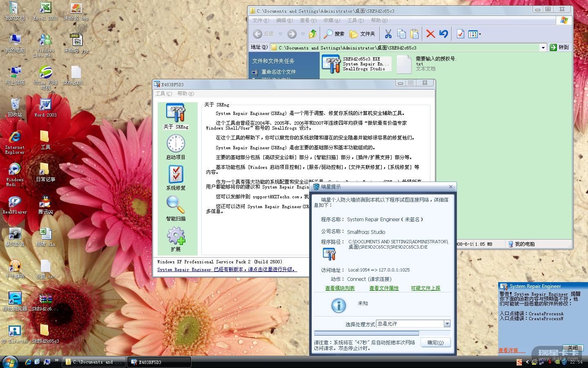Select the SRE9d2c65c3.EXE file in Explorer
Screen dimensions: 588x368
click(x=356, y=64)
